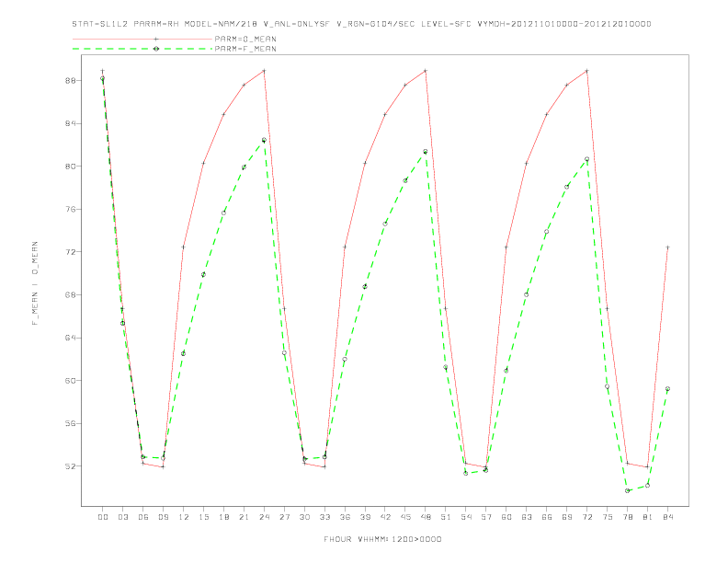The width and height of the screenshot is (728, 563).
Task: Click the x-axis tick label 39
Action: click(365, 517)
